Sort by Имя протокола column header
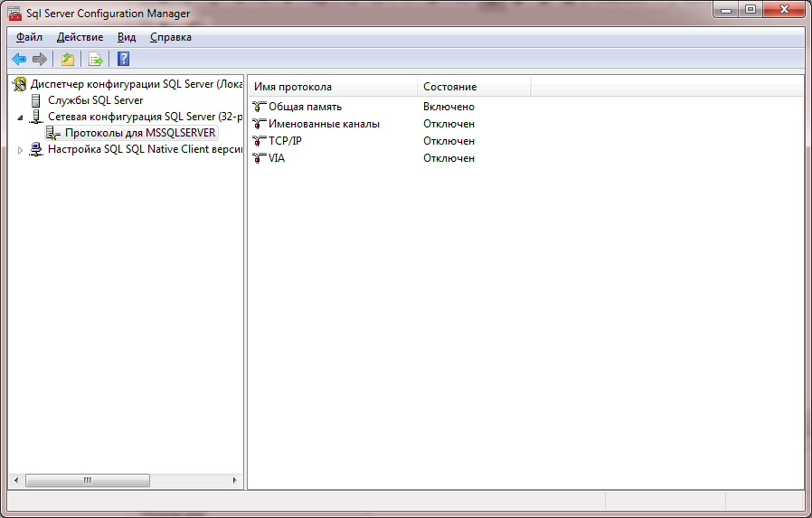 333,87
